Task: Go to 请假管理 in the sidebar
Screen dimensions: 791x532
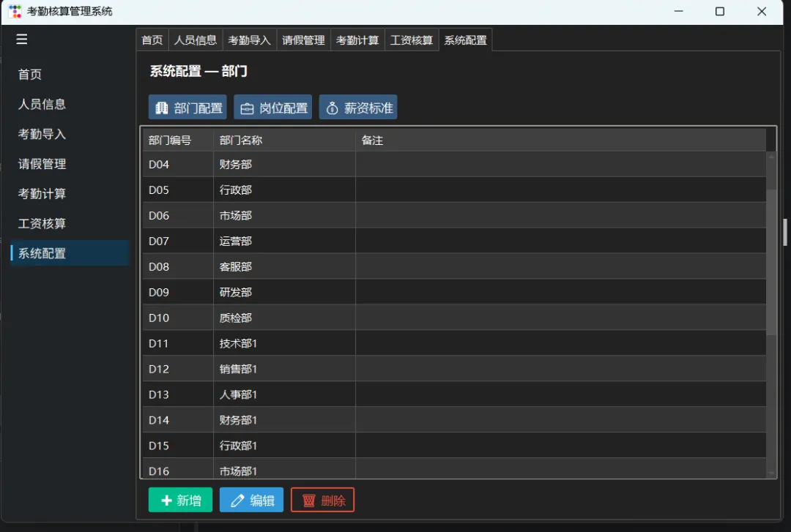Action: [70, 163]
